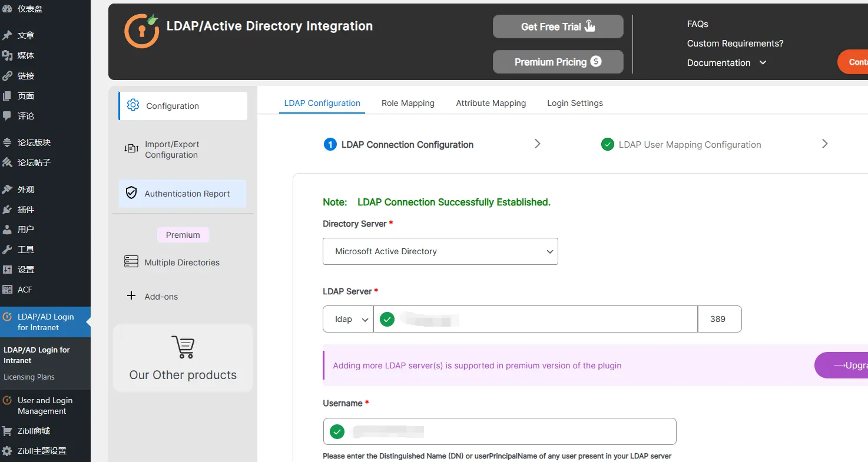This screenshot has height=462, width=868.
Task: Click the Add-ons plus icon
Action: pos(131,295)
